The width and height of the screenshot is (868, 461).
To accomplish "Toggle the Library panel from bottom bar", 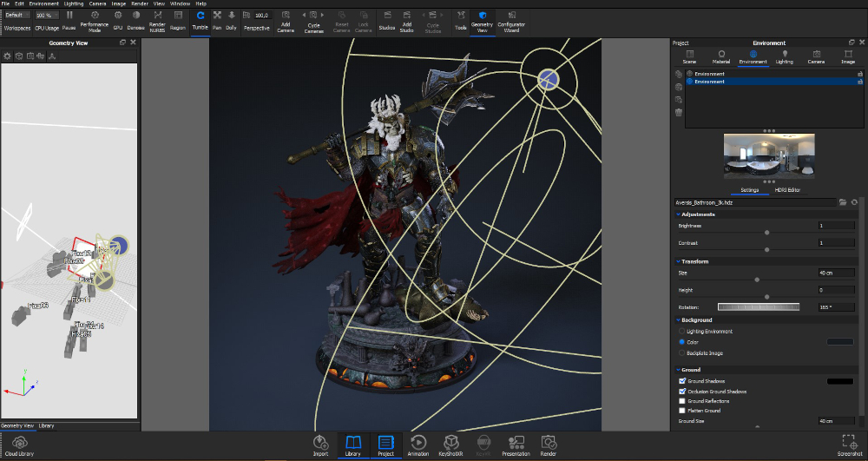I will tap(352, 446).
